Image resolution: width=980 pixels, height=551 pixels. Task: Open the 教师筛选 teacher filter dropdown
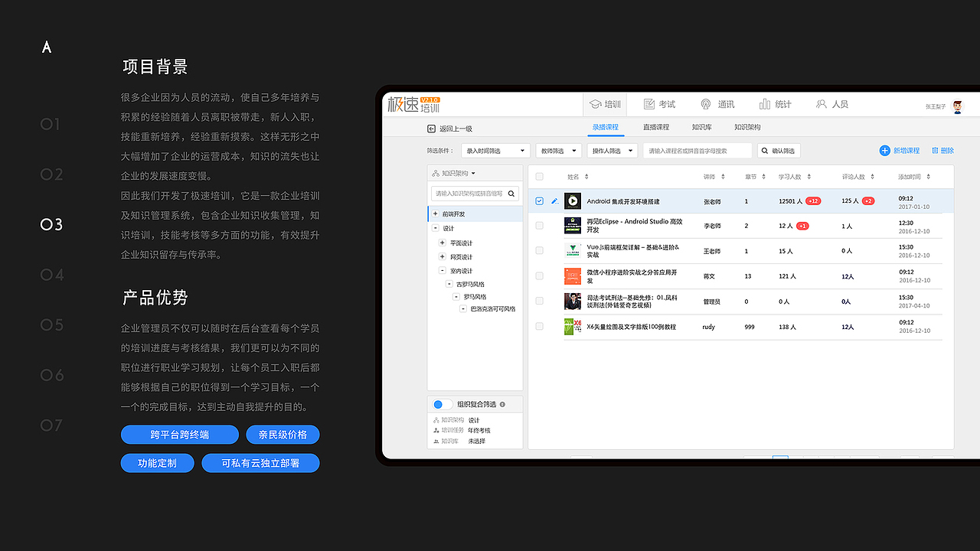558,150
